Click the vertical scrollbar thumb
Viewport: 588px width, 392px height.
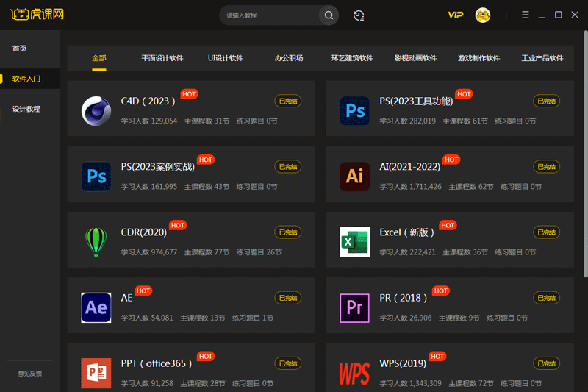[586, 154]
